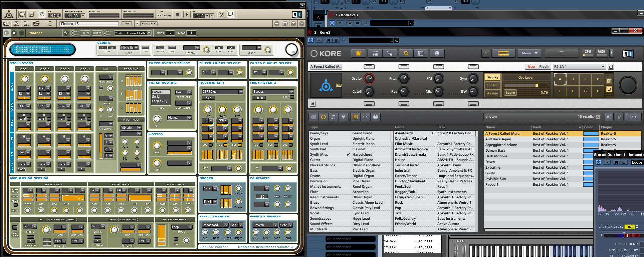Open the Reaktor browser magnifier icon
The height and width of the screenshot is (257, 644).
point(26,24)
